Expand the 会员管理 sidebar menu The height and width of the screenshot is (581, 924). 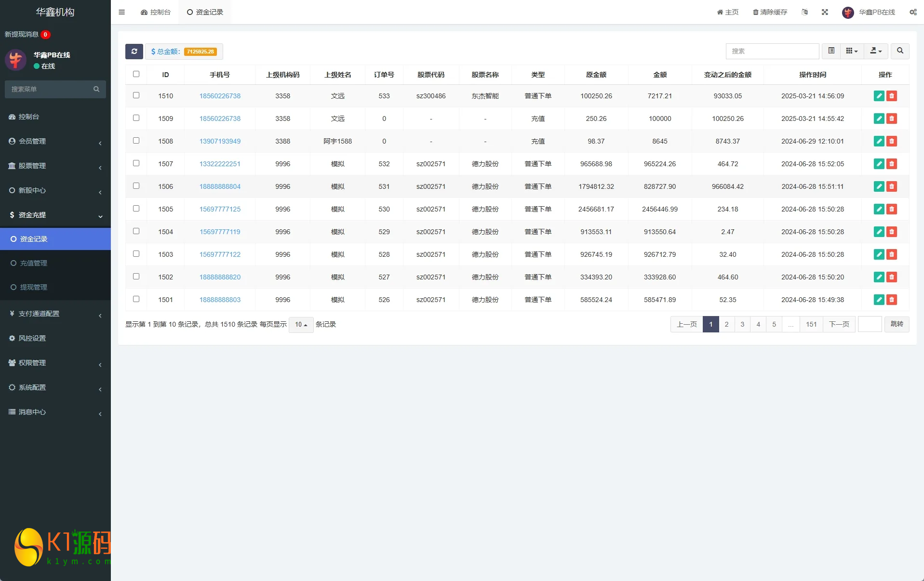tap(55, 141)
